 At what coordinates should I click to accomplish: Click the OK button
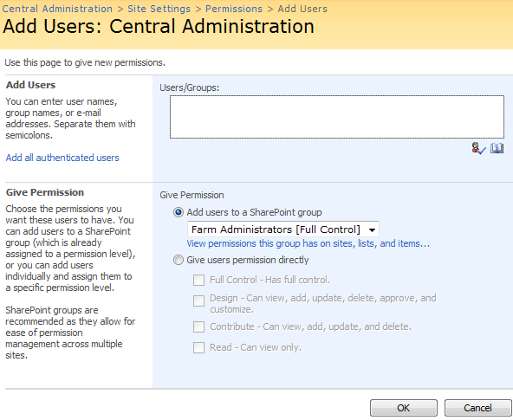404,408
